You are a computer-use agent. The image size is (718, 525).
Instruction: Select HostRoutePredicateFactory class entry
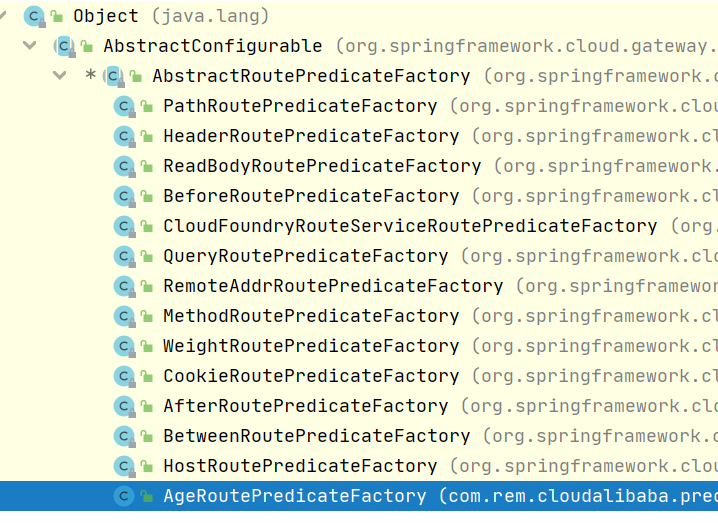pos(300,466)
